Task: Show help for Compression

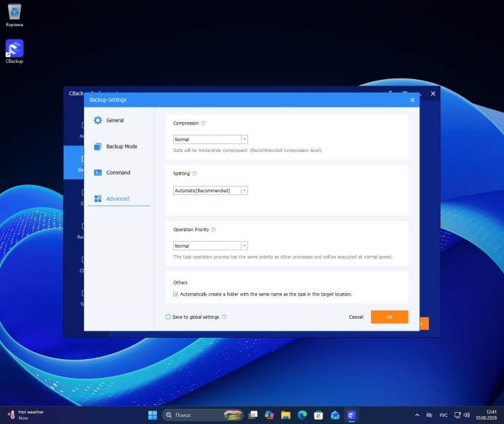Action: pos(203,123)
